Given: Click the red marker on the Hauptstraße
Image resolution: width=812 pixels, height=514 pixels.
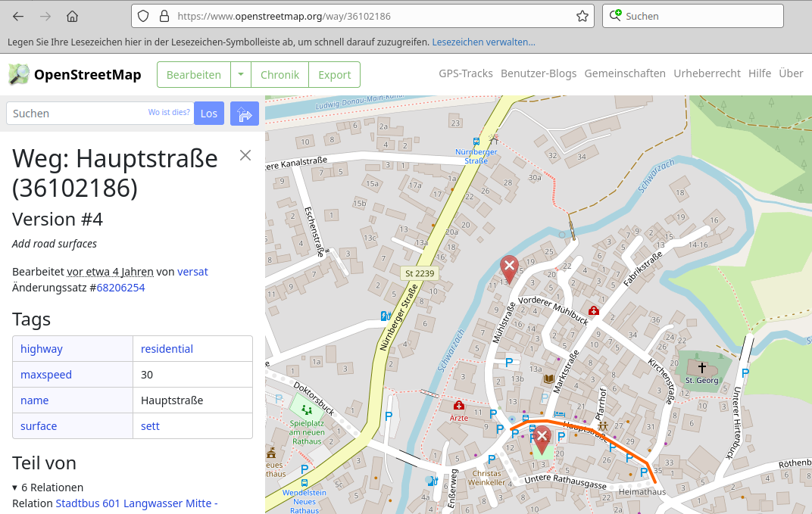Looking at the screenshot, I should [542, 438].
